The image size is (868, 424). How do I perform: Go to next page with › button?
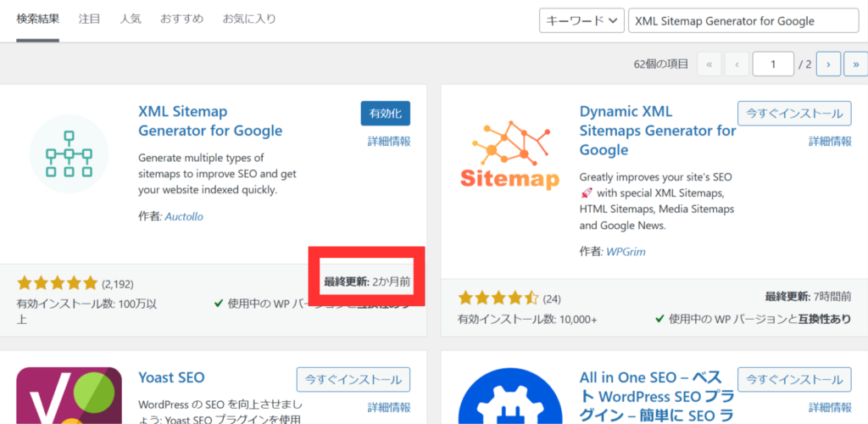click(829, 64)
